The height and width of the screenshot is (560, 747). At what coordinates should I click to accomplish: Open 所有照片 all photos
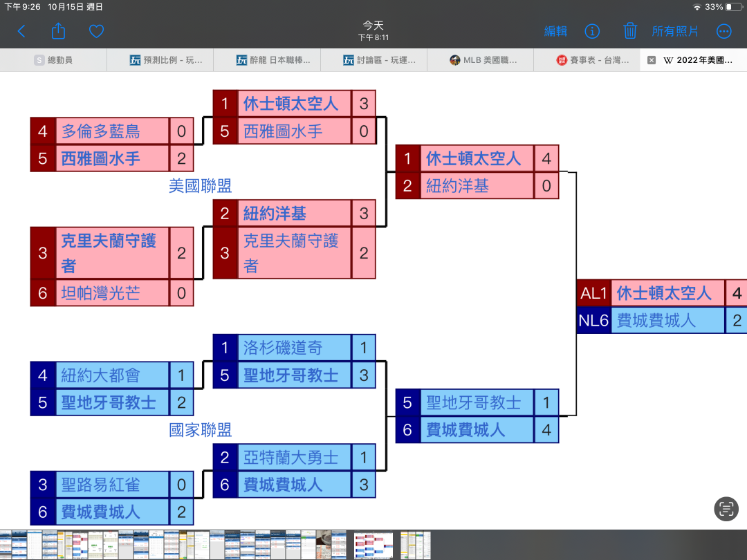click(674, 31)
